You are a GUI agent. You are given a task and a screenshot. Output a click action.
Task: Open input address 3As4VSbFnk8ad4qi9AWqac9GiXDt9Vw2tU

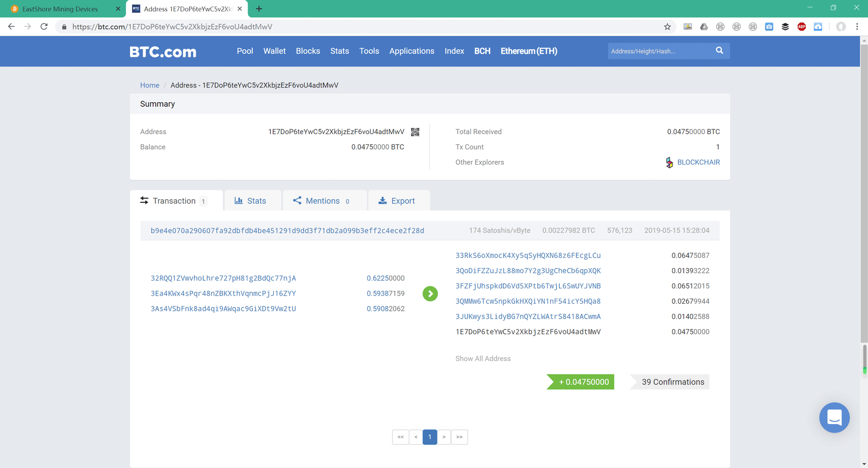[223, 308]
